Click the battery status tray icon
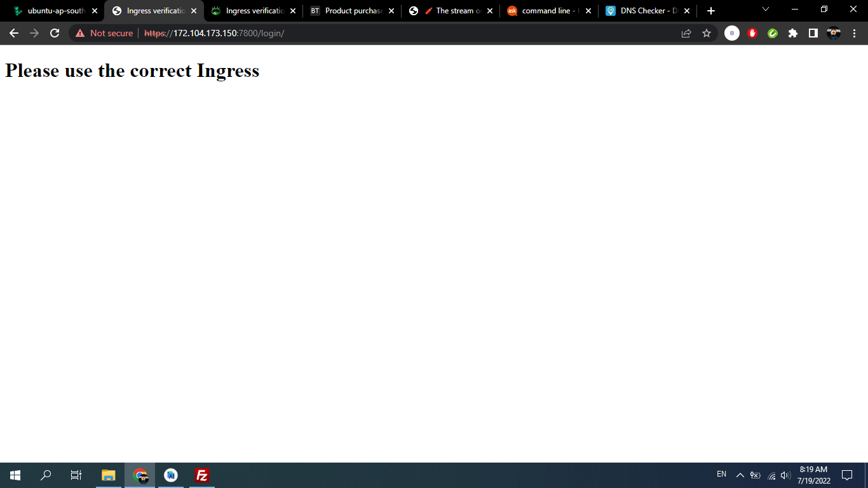868x488 pixels. click(756, 475)
